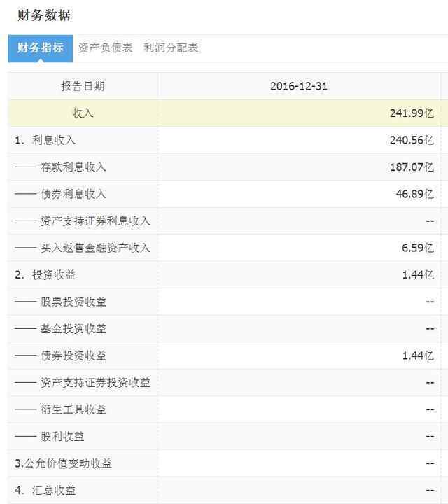Select the 4. 汇总收益 row label
Screen dimensions: 448x504
pyautogui.click(x=45, y=491)
